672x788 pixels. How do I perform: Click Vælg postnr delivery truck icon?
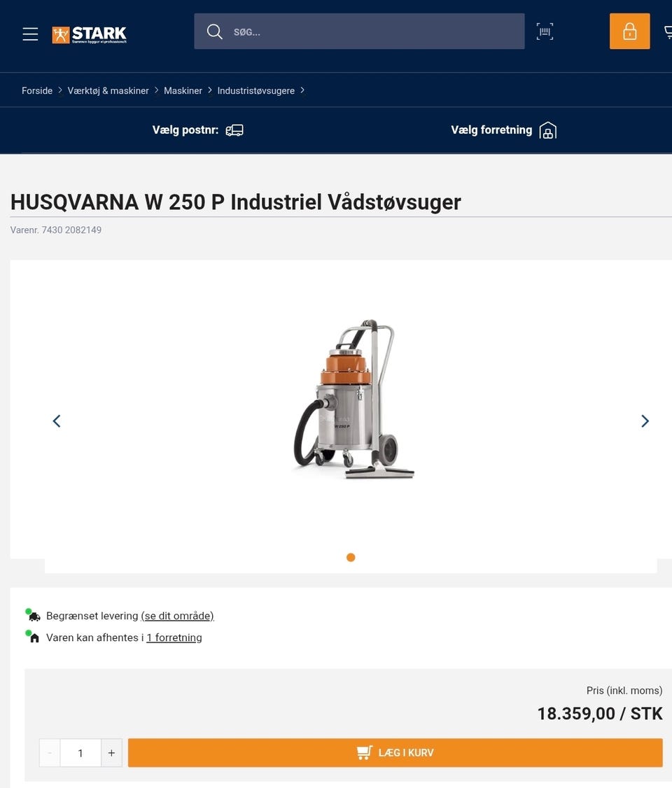click(x=234, y=131)
